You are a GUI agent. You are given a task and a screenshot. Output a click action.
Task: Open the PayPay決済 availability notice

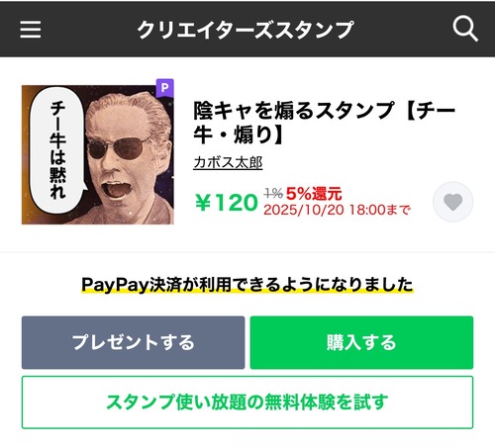click(247, 285)
